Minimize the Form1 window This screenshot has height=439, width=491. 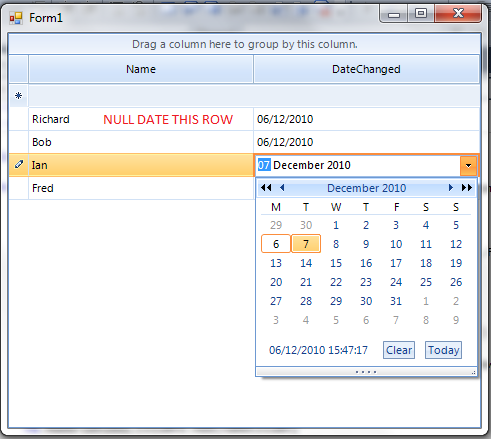tap(394, 14)
